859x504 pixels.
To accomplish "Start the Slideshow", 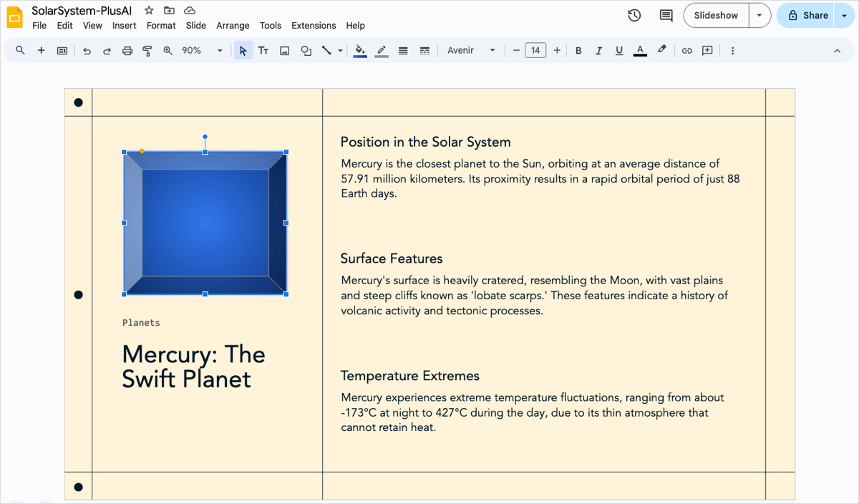I will (x=716, y=15).
